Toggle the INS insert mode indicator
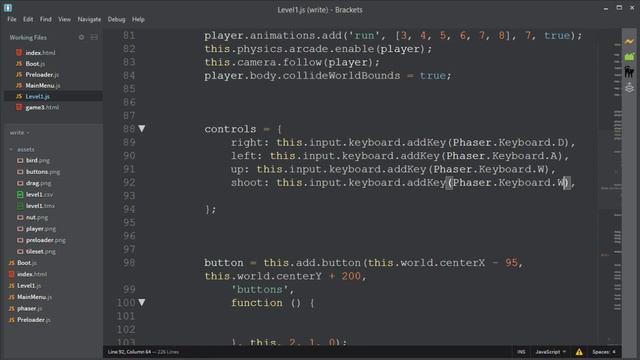640x360 pixels. point(521,352)
